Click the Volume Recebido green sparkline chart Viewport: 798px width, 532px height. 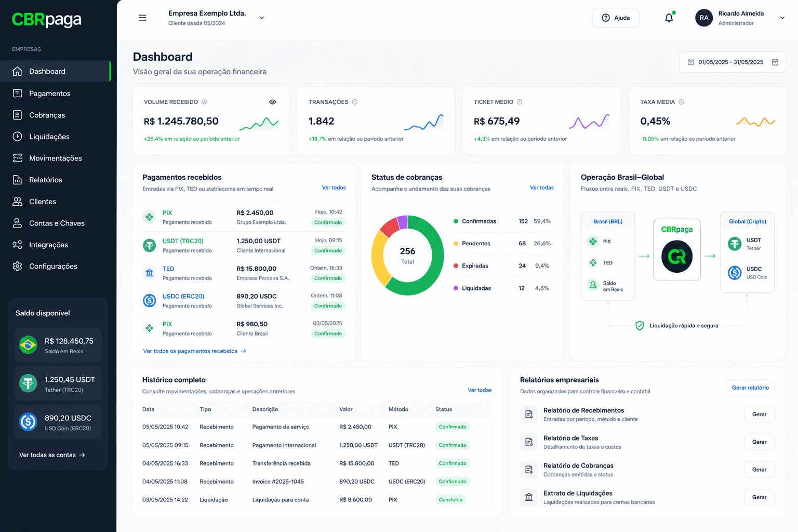tap(259, 123)
